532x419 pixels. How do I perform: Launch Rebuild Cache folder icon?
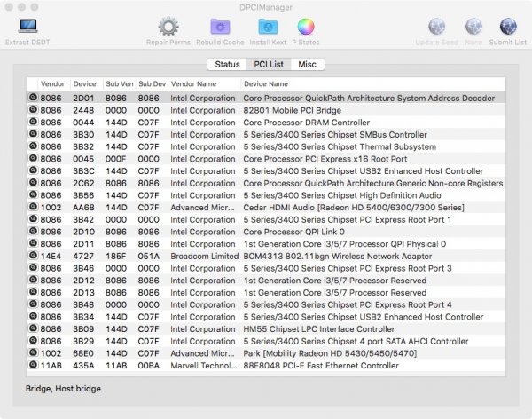220,27
